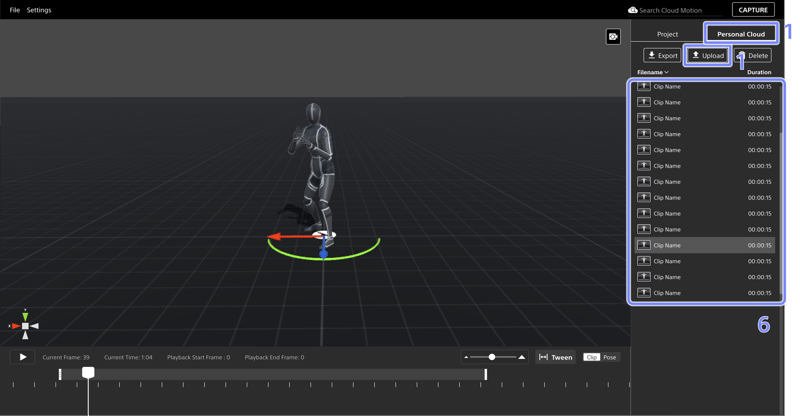Click the Upload button
This screenshot has height=416, width=800.
pos(708,56)
